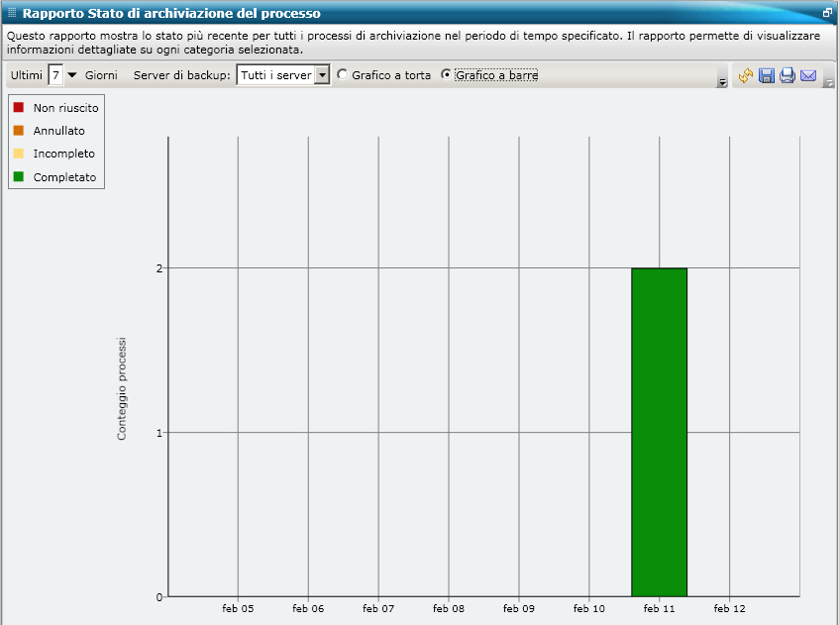Click the y-axis value 2 label
Viewport: 840px width, 625px height.
click(159, 268)
